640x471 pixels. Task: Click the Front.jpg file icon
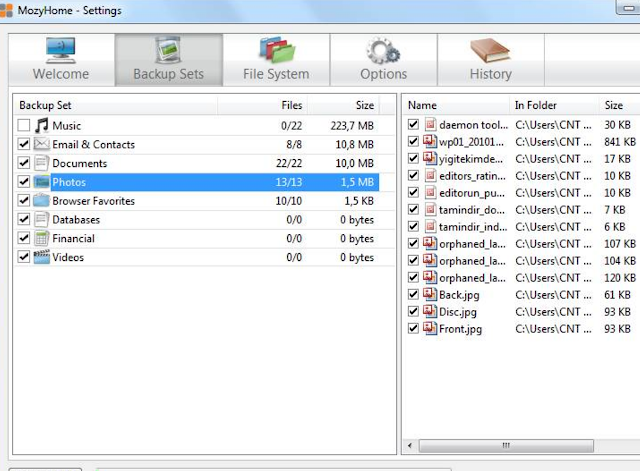pyautogui.click(x=430, y=329)
